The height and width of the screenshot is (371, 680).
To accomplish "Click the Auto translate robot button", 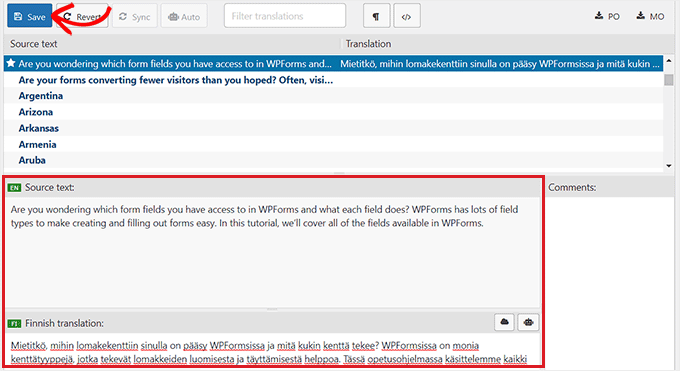I will click(184, 16).
